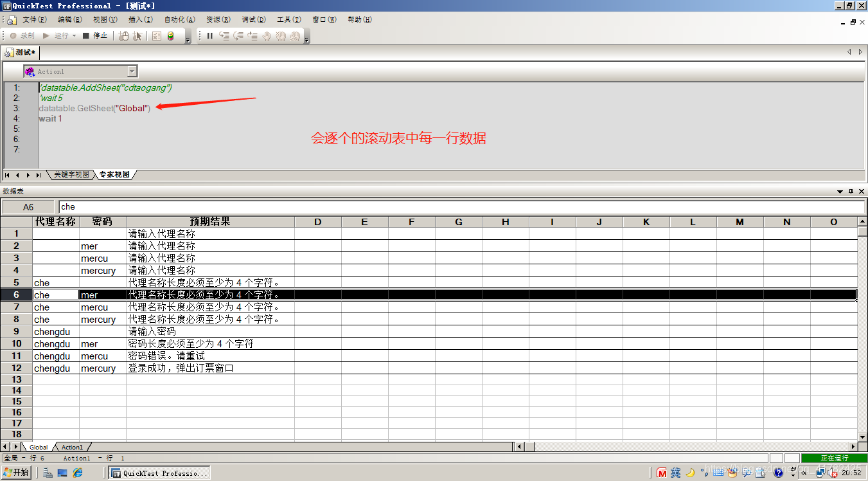Click the data table horizontal scrollbar right arrow
This screenshot has height=481, width=868.
coord(853,446)
